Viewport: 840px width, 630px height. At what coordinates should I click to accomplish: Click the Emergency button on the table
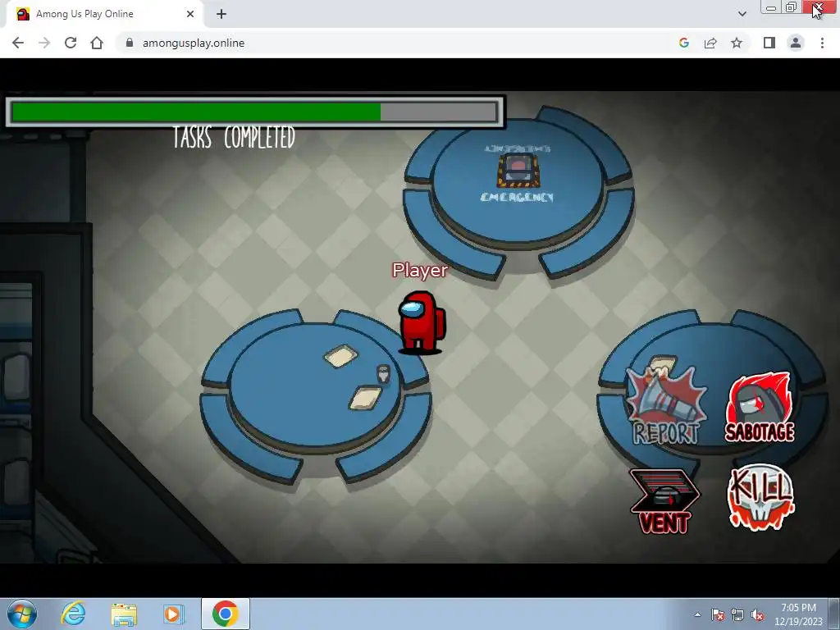518,171
